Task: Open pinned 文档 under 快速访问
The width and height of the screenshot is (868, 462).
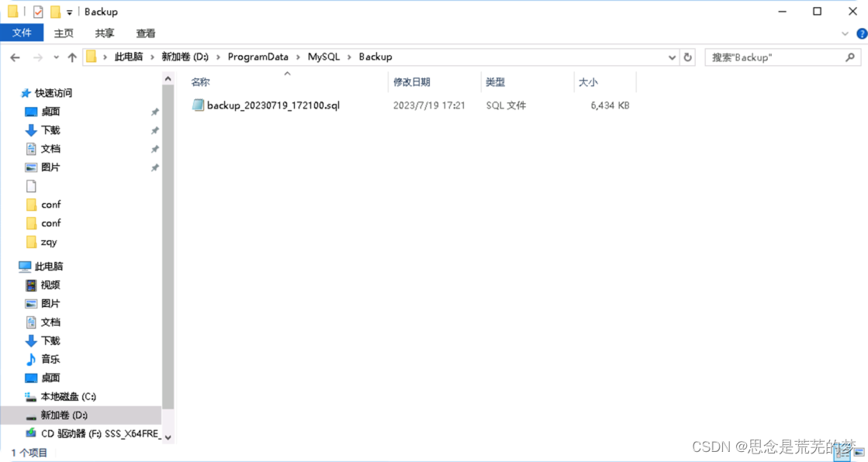Action: click(50, 149)
